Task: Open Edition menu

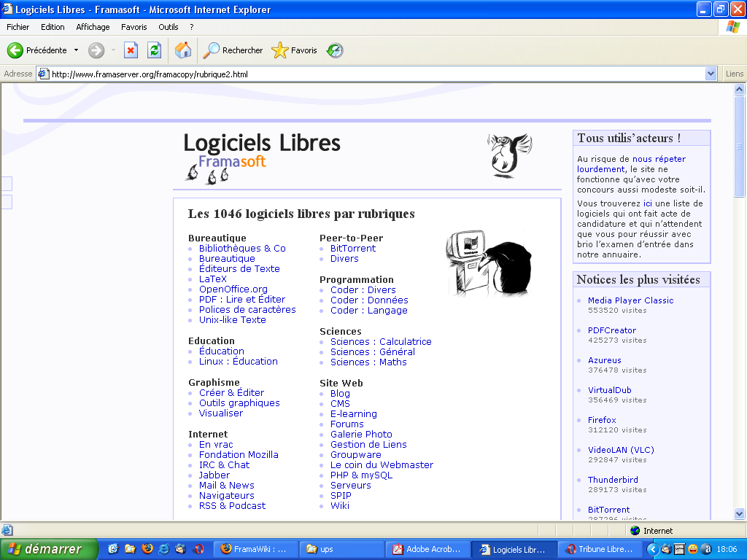Action: [53, 27]
